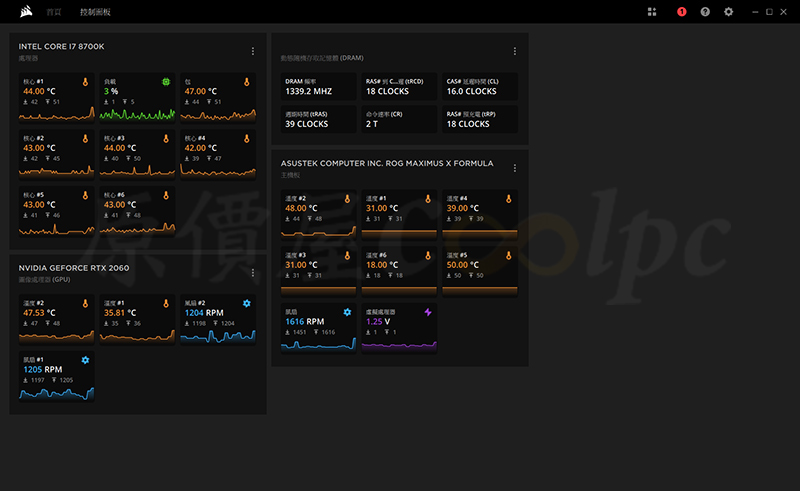The width and height of the screenshot is (800, 491).
Task: Click thermometer icon on 47.00 °C package tile
Action: (246, 82)
